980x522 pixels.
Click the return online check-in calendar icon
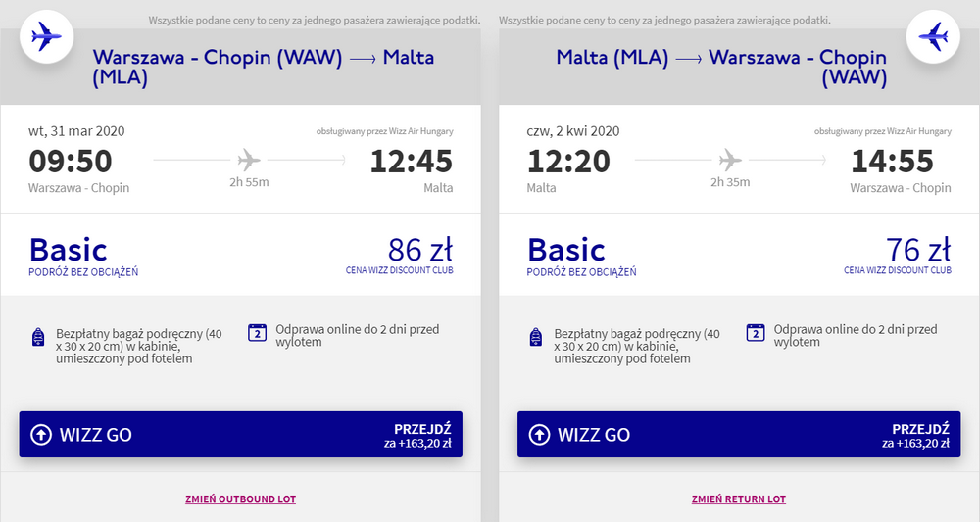(755, 333)
